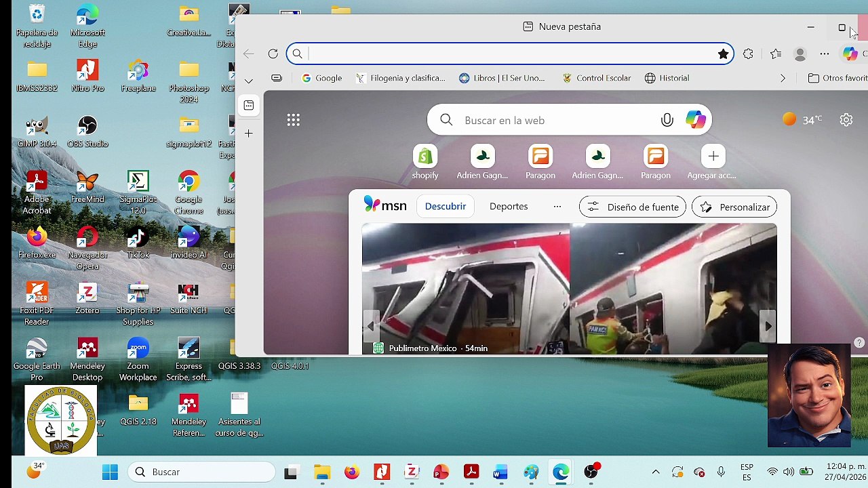Open the Filogenia y clasifica... bookmark

point(400,78)
